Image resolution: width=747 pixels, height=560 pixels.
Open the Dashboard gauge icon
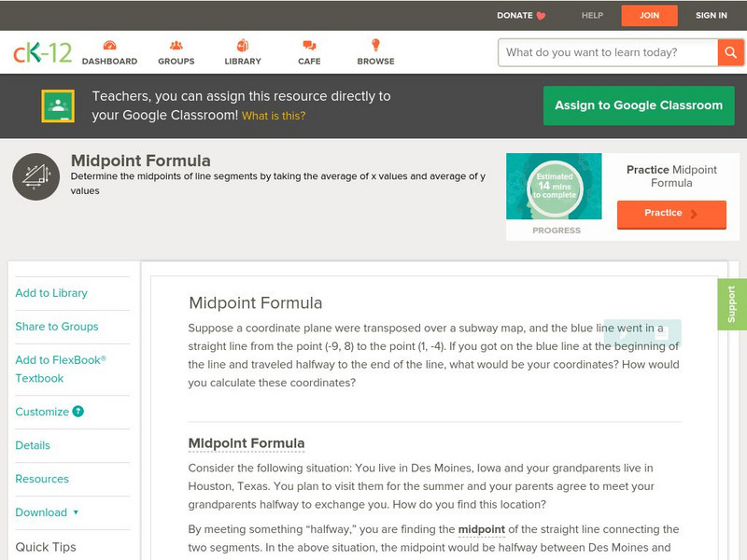click(109, 45)
